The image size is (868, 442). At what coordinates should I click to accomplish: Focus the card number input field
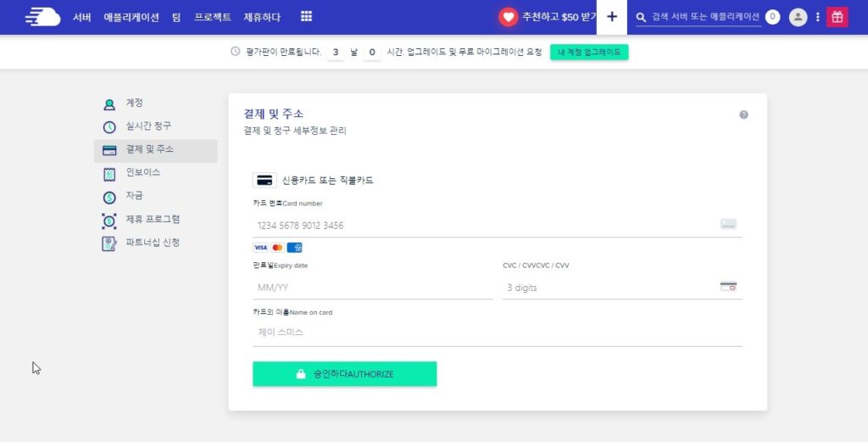tap(497, 225)
